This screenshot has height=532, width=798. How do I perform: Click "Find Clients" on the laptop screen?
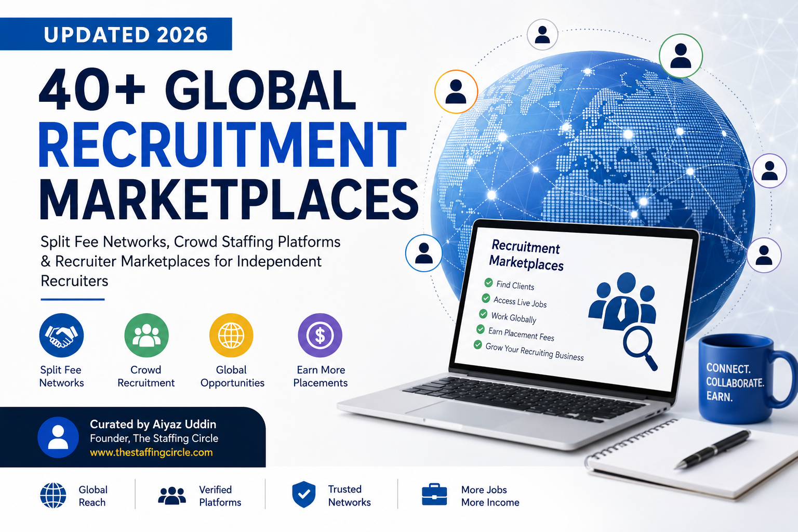[x=515, y=285]
